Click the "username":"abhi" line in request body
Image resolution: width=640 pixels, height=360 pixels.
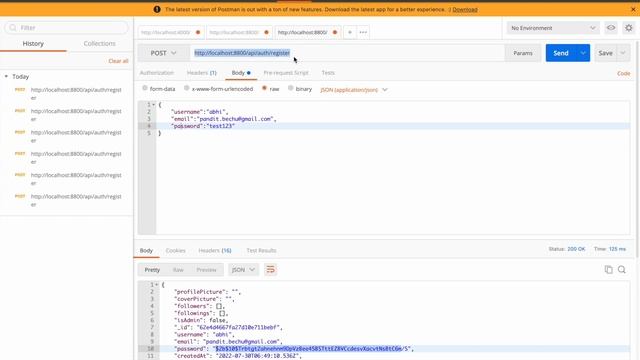click(x=199, y=112)
